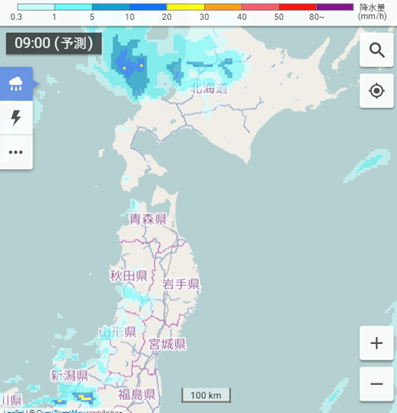397x413 pixels.
Task: Click the 北海道 map label
Action: click(209, 88)
